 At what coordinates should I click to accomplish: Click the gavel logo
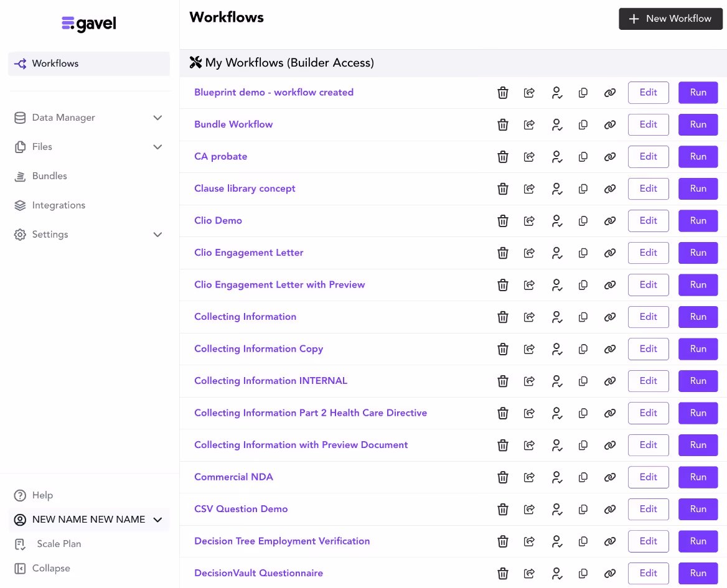[89, 24]
